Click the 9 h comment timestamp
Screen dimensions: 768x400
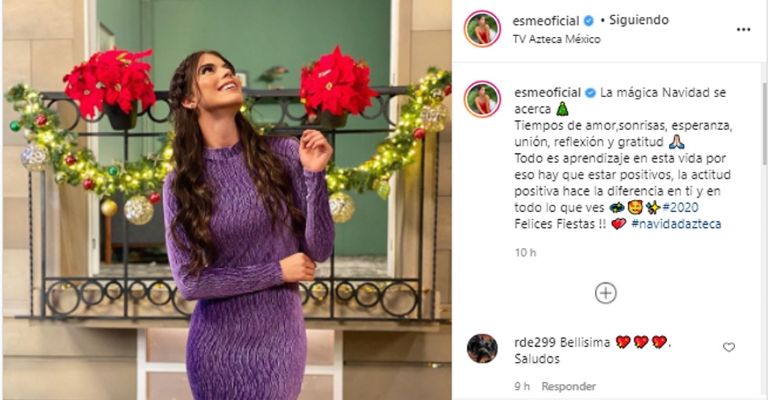522,386
